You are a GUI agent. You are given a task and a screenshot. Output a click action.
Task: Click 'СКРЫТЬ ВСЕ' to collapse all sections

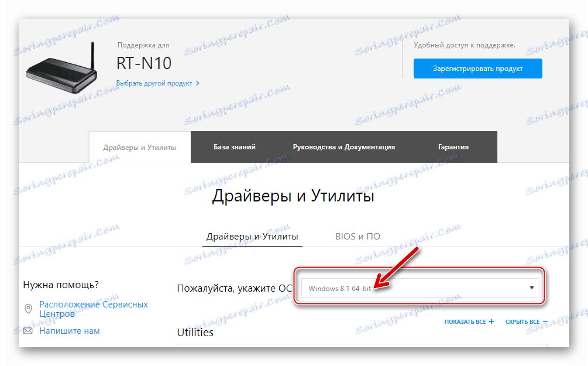pyautogui.click(x=526, y=321)
